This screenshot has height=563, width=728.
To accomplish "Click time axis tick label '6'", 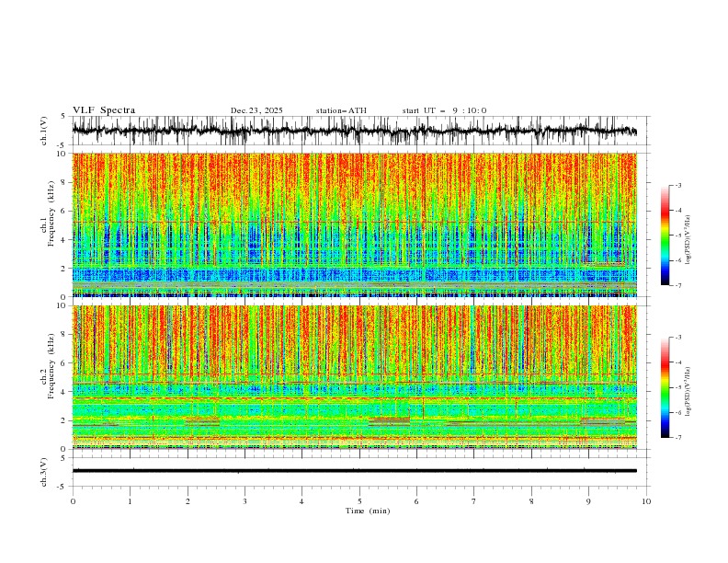I will point(416,501).
